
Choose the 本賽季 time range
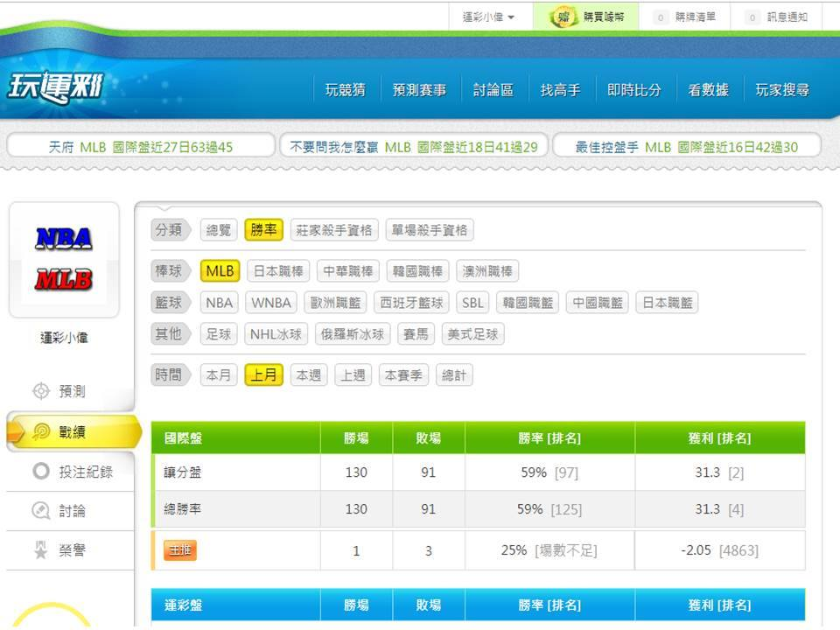click(403, 374)
